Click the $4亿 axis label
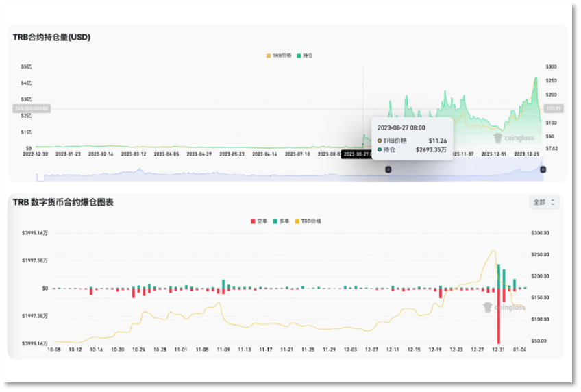 [26, 84]
